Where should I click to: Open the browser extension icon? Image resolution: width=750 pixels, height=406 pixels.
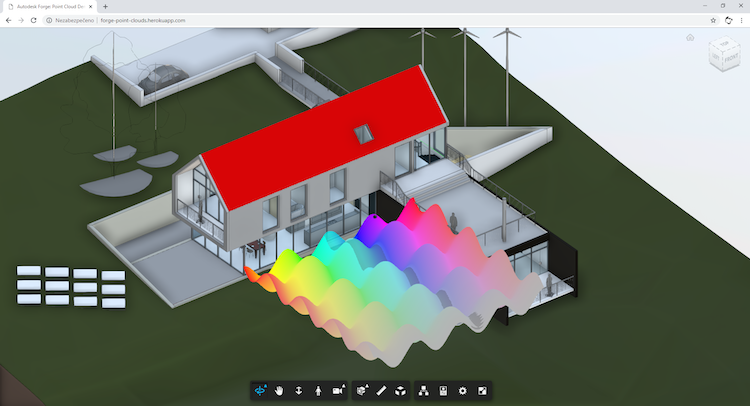point(728,20)
